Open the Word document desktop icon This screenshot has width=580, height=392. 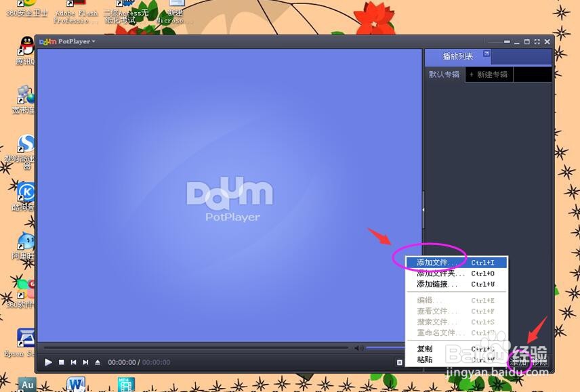[76, 385]
